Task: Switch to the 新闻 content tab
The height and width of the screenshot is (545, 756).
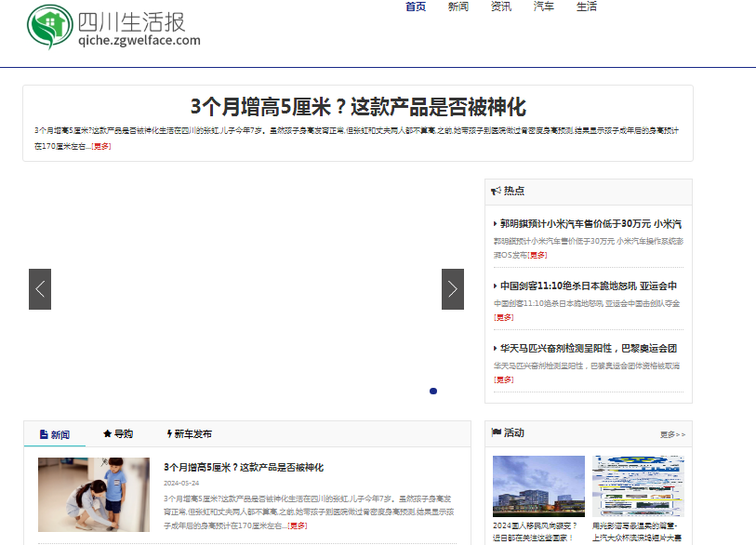Action: [55, 434]
